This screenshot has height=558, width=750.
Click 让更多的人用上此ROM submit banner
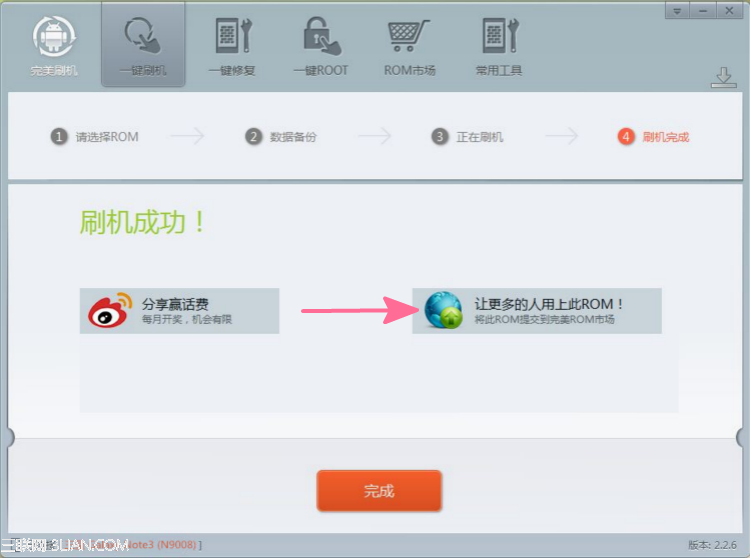(537, 311)
